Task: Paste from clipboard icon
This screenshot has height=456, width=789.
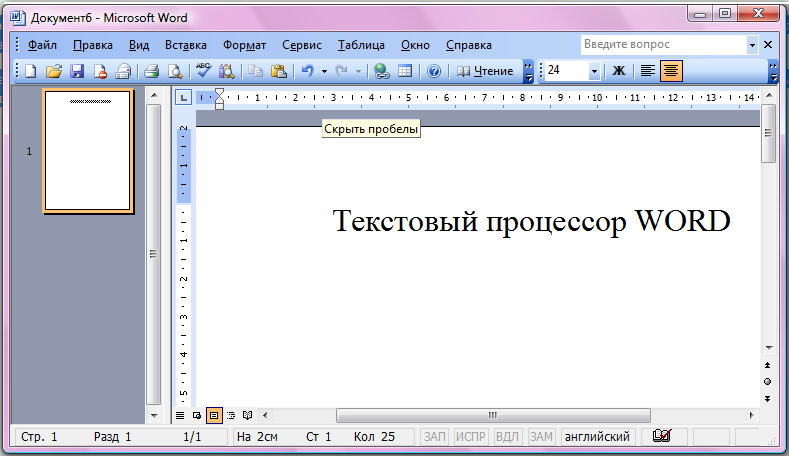Action: 279,71
